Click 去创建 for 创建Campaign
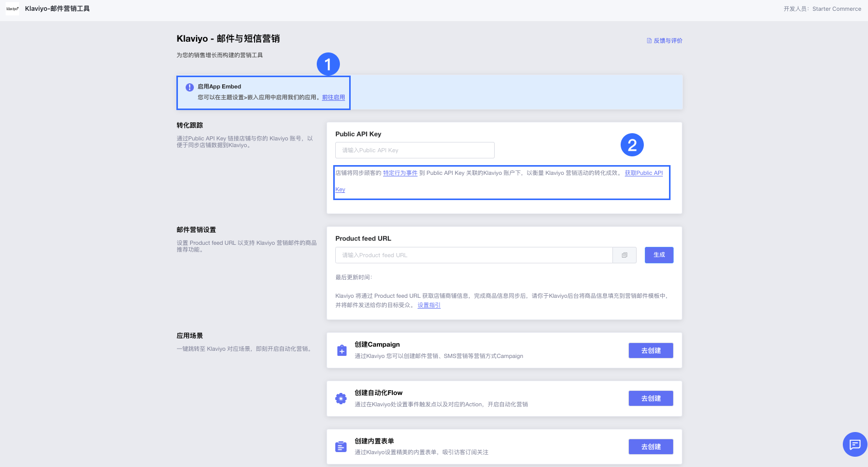 pyautogui.click(x=650, y=351)
